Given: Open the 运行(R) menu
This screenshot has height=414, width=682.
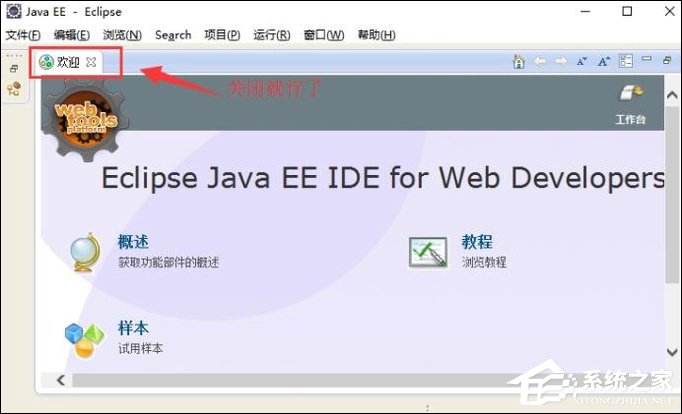Looking at the screenshot, I should pyautogui.click(x=272, y=35).
